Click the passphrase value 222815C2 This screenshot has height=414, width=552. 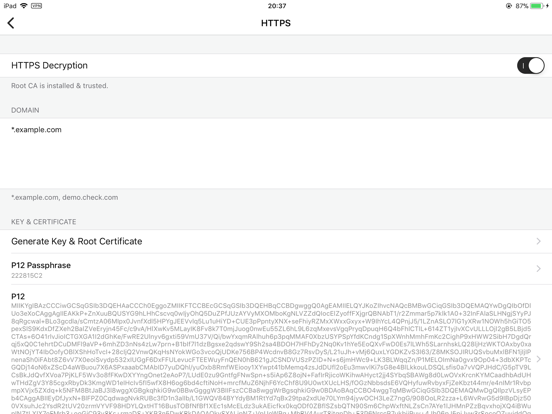click(27, 275)
